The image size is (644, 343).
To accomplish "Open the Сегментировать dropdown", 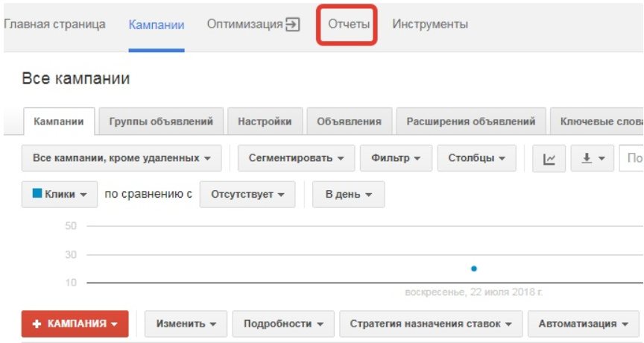I will (296, 158).
